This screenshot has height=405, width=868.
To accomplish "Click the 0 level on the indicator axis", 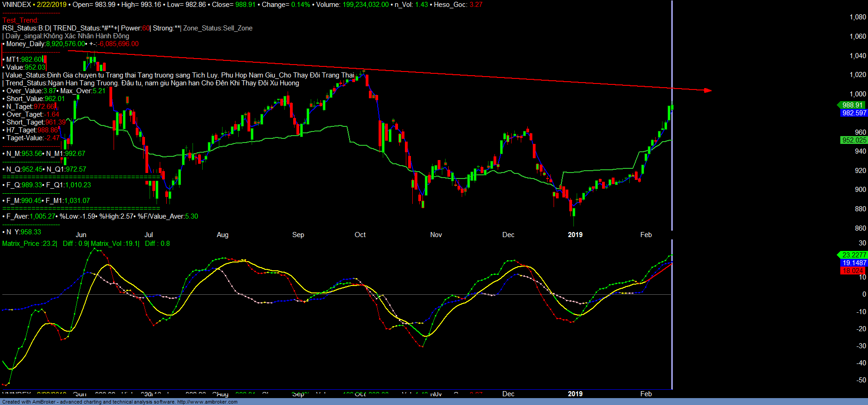I will [x=864, y=294].
